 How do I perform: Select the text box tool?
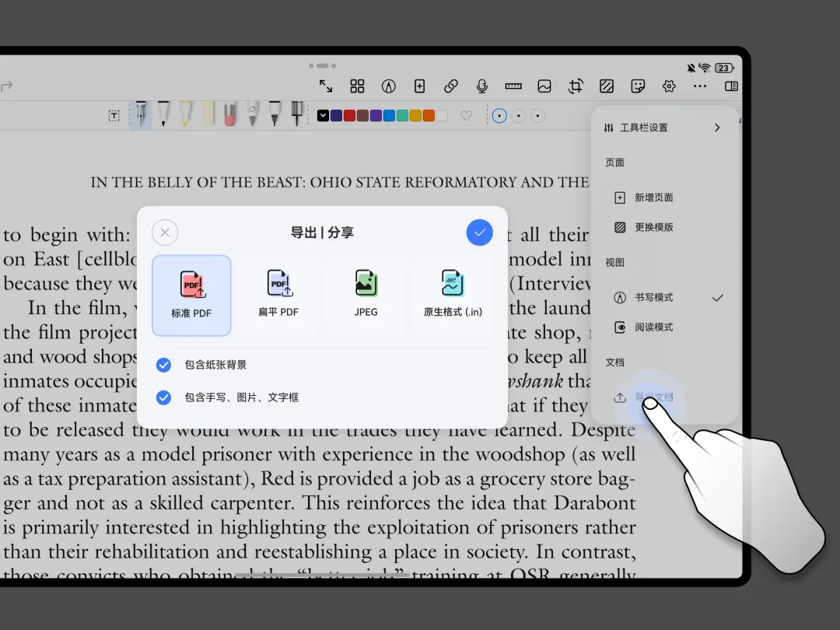click(114, 116)
